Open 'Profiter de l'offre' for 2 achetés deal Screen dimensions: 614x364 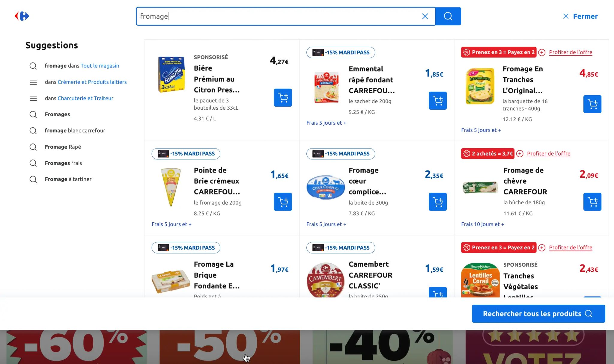[x=548, y=154]
